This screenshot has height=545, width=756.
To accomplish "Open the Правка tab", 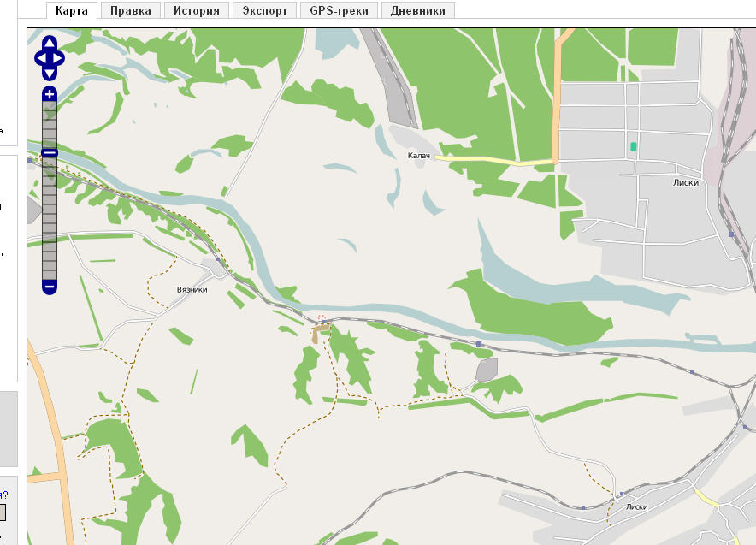I will click(130, 10).
